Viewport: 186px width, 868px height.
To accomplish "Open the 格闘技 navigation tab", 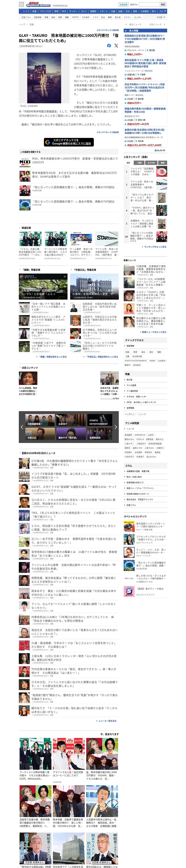I will point(93,11).
